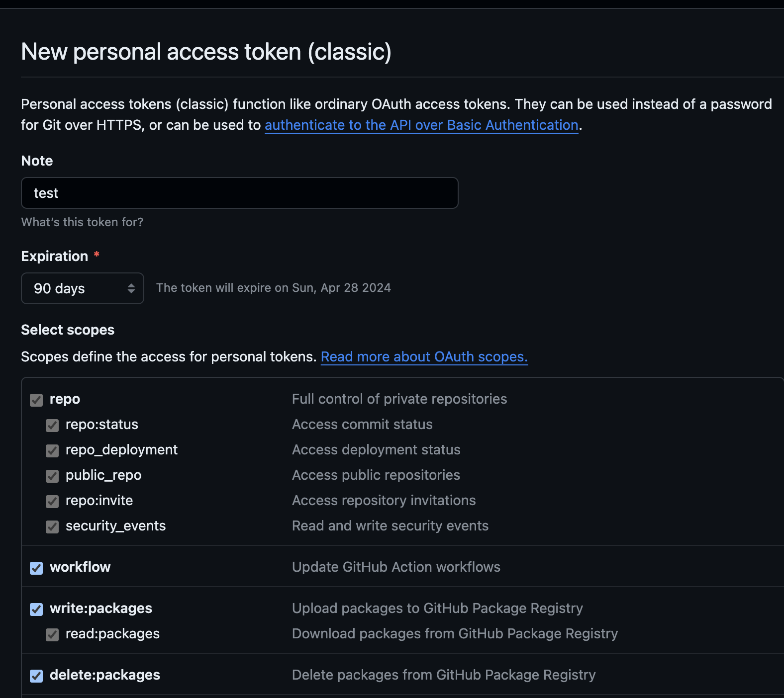The height and width of the screenshot is (698, 784).
Task: Click the write:packages label
Action: coord(101,609)
